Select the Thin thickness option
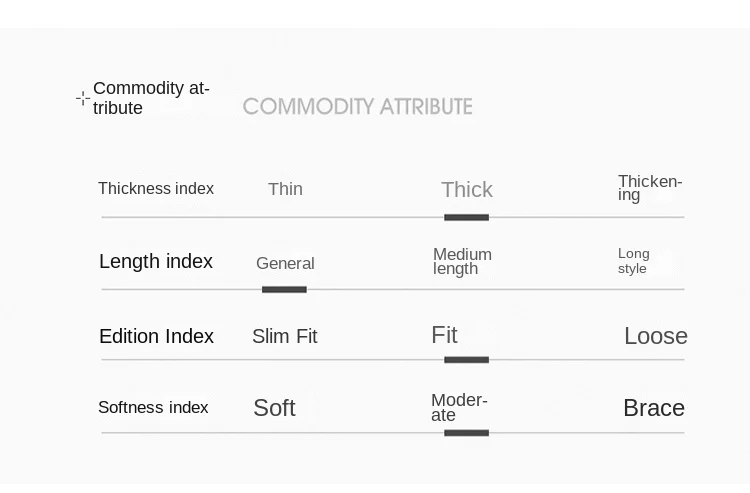 pos(285,189)
